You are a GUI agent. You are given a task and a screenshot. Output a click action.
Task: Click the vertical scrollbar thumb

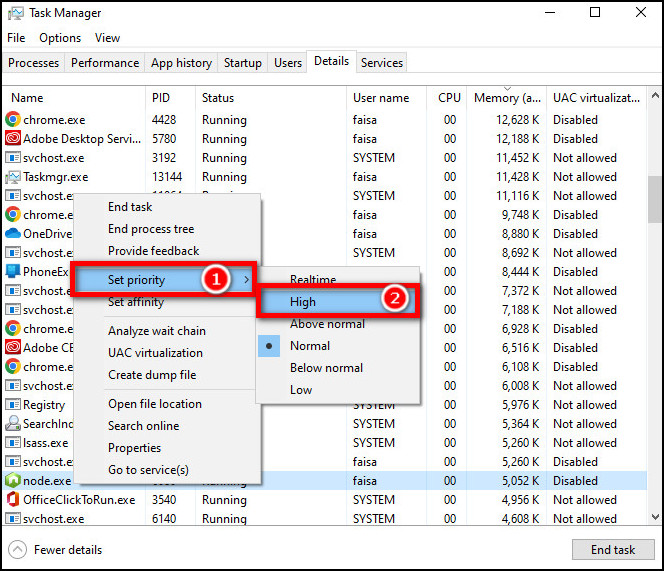pos(655,199)
